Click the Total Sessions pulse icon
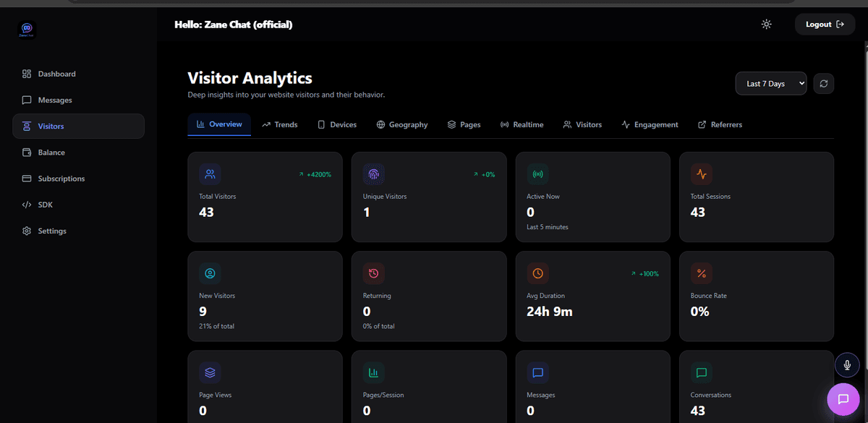The image size is (868, 423). tap(701, 174)
